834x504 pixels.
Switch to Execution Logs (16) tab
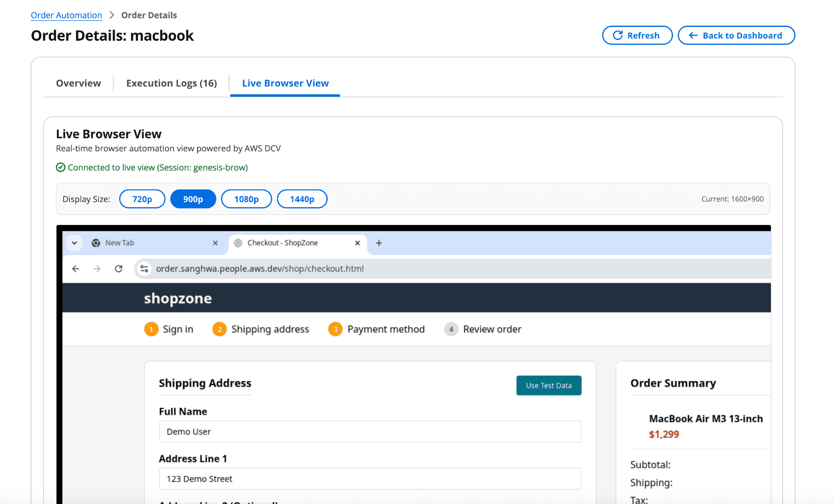point(172,83)
